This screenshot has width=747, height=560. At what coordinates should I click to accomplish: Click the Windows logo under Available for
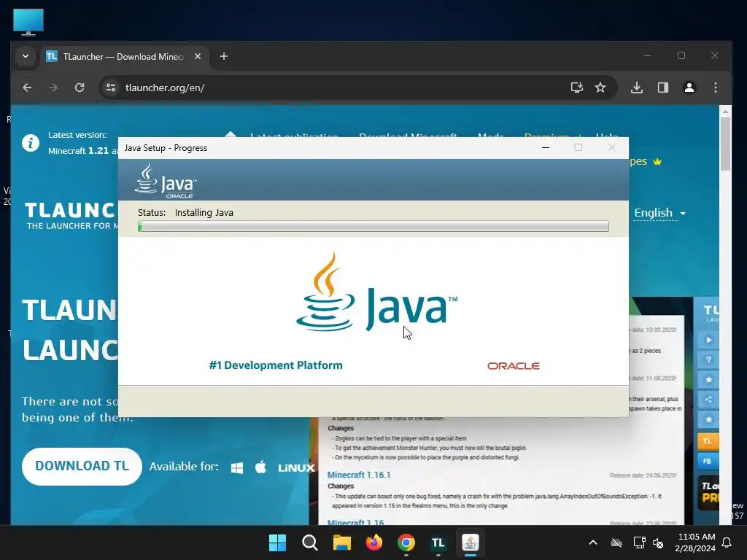(x=237, y=467)
